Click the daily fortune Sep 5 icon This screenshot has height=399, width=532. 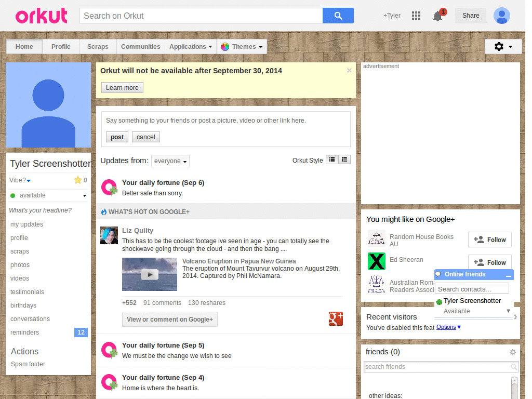point(109,350)
